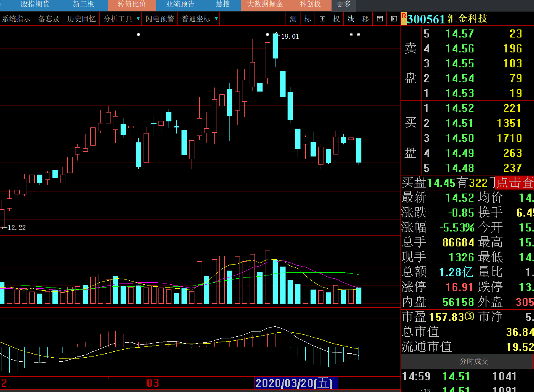Click the red 点击查 button
Screen dimensions: 534x392
pyautogui.click(x=515, y=182)
